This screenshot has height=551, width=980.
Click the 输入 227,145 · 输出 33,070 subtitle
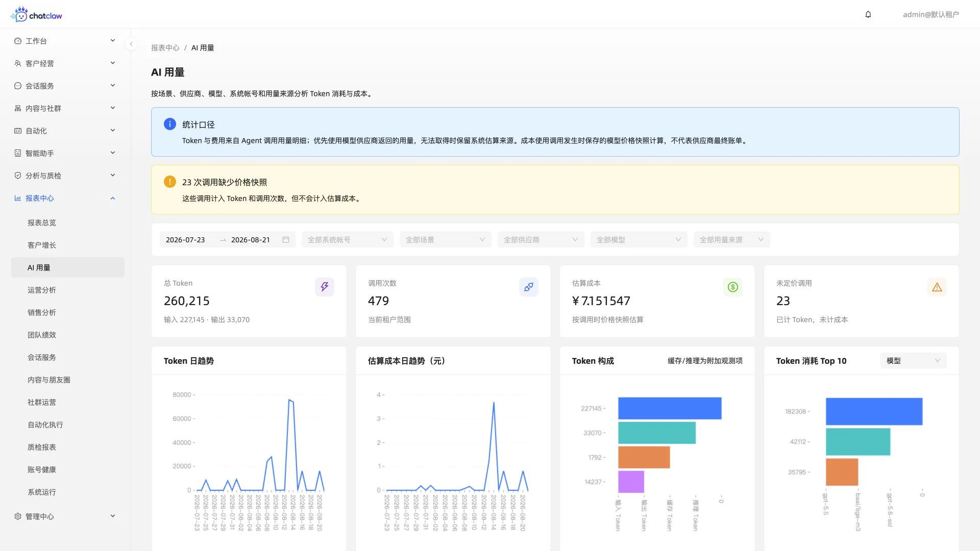pos(207,319)
